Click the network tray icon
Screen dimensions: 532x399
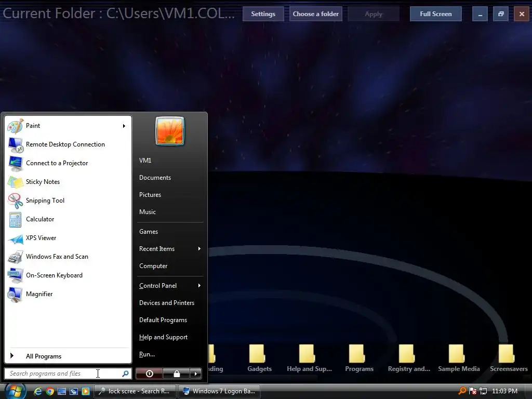click(x=483, y=391)
